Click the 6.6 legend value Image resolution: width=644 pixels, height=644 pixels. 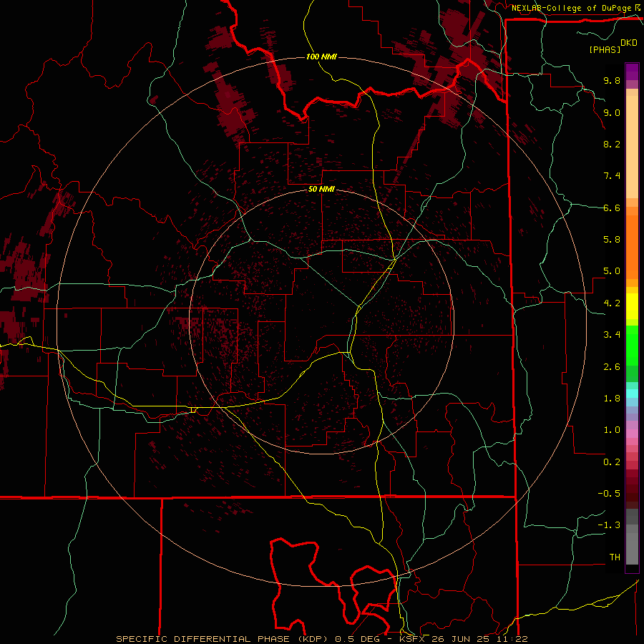(612, 208)
